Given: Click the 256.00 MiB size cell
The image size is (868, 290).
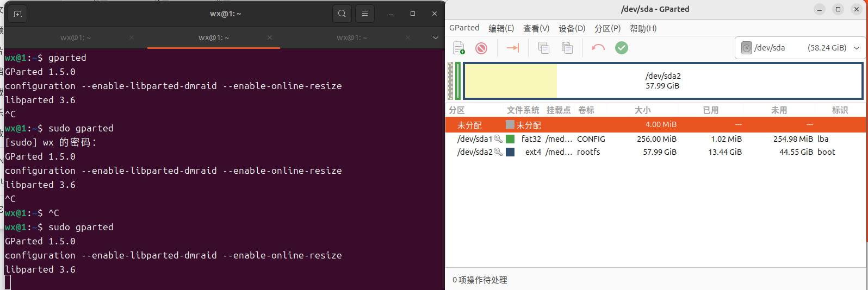Looking at the screenshot, I should click(656, 139).
